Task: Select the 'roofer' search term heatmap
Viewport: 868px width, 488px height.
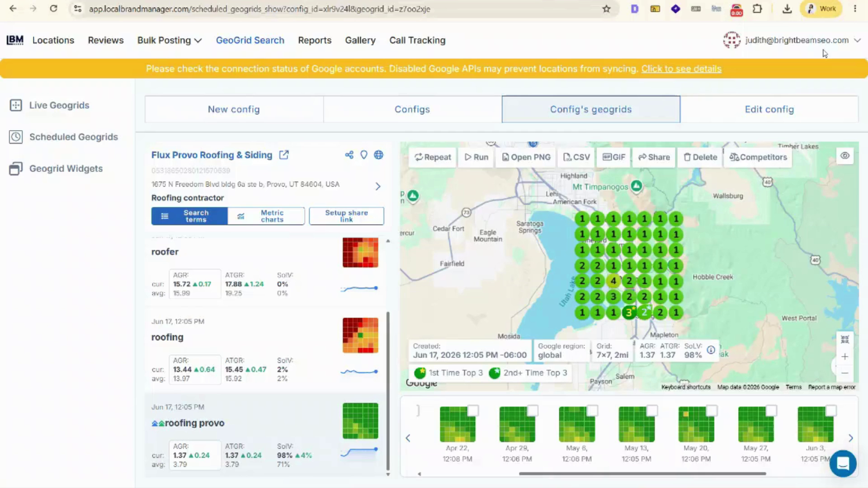Action: (360, 252)
